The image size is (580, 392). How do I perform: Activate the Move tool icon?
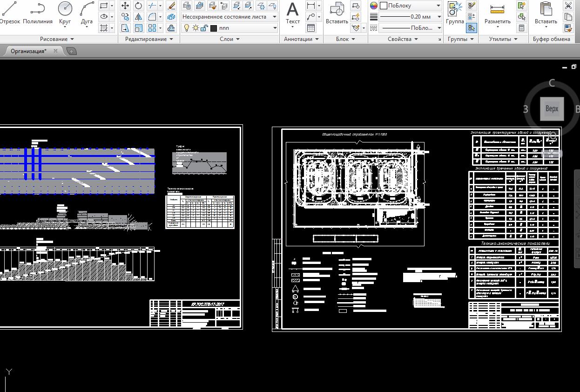pyautogui.click(x=125, y=6)
